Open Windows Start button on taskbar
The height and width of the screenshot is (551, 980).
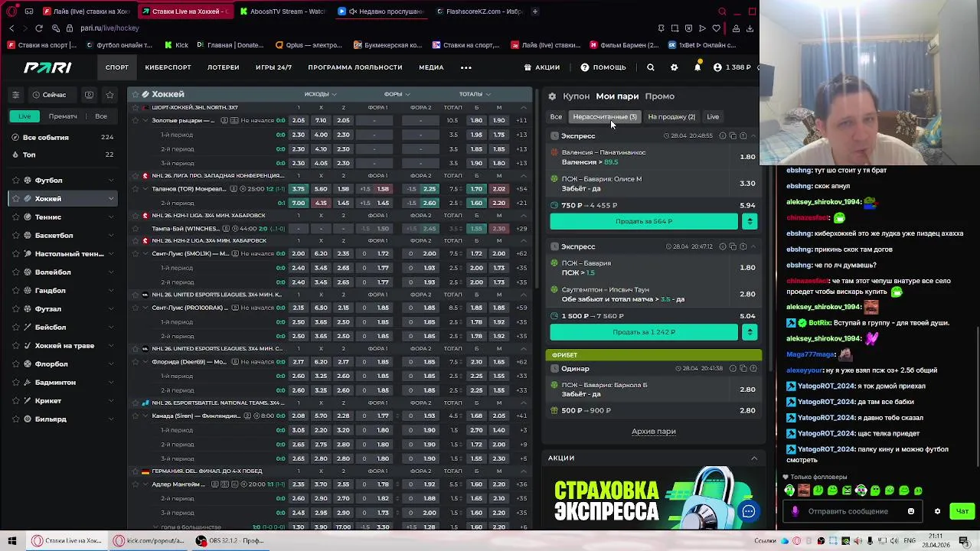pos(12,540)
